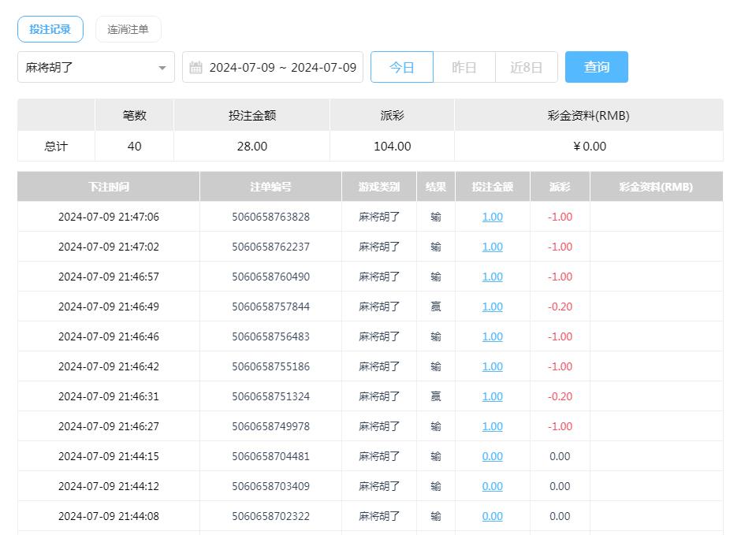Click the dropdown arrow beside 麻将胡了
This screenshot has width=756, height=535.
point(163,67)
